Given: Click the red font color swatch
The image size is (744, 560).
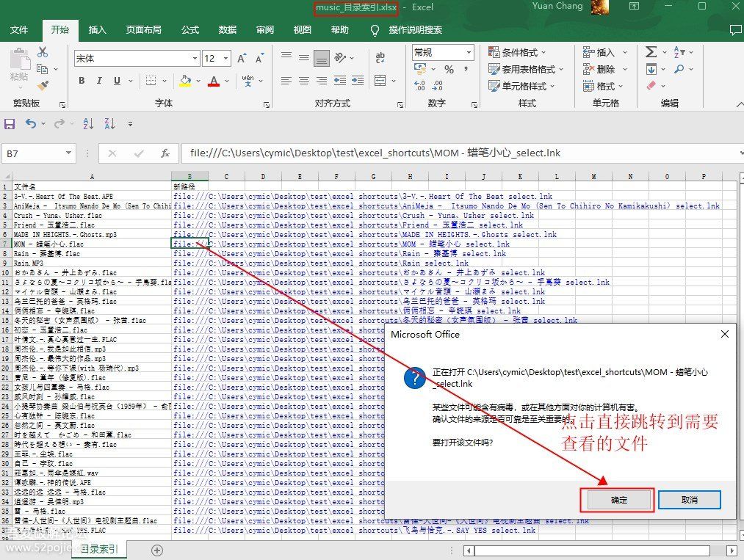Looking at the screenshot, I should 212,81.
